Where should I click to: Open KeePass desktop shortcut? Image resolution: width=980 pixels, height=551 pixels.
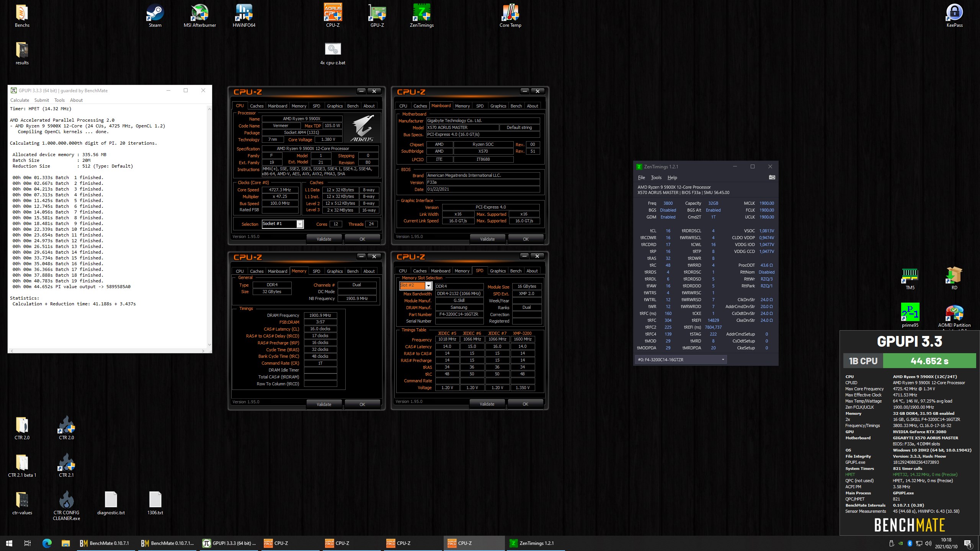point(954,16)
